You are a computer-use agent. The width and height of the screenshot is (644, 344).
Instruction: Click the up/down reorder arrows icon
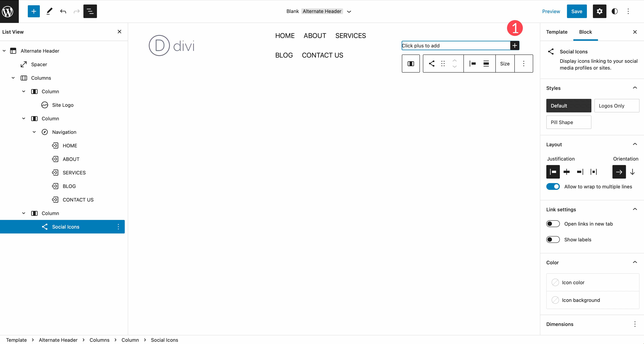(x=454, y=64)
